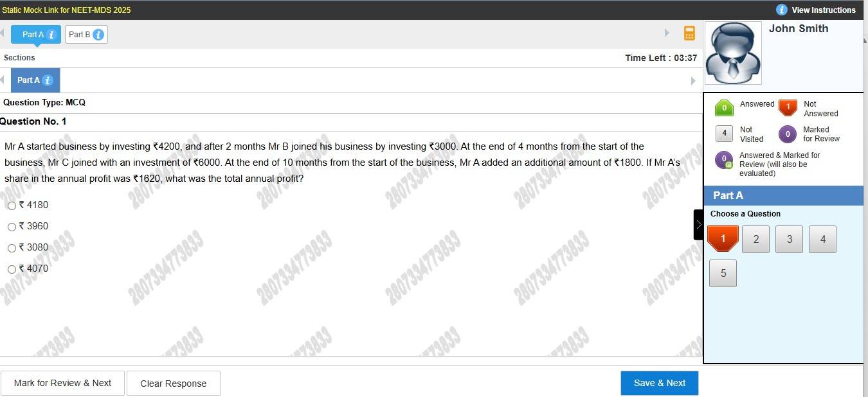Click John Smith profile picture
The image size is (868, 397).
click(733, 53)
